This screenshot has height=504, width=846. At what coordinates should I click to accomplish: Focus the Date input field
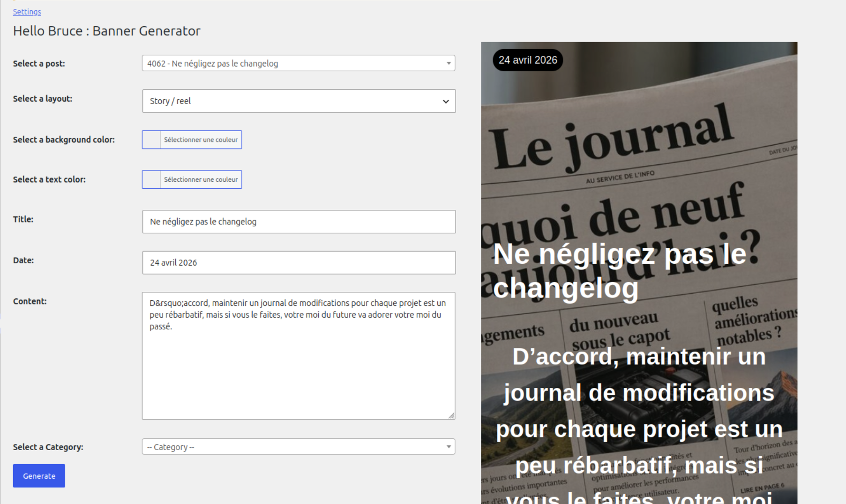click(299, 263)
